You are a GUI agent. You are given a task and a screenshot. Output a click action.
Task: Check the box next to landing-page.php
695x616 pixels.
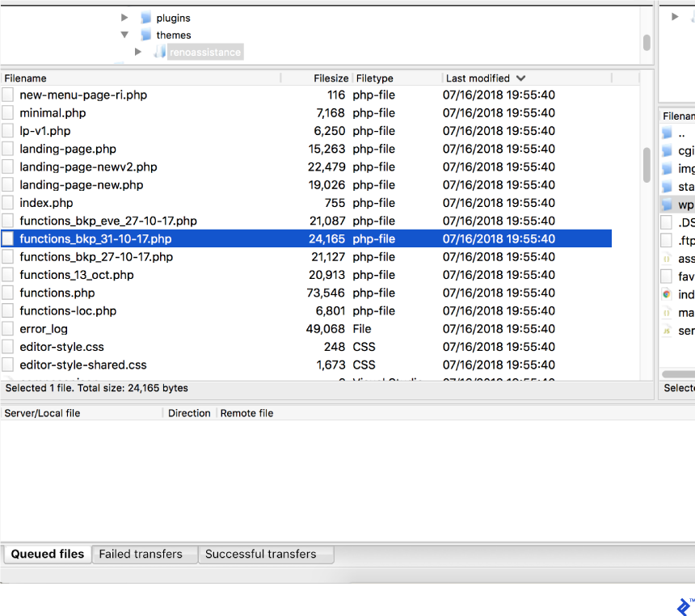7,149
